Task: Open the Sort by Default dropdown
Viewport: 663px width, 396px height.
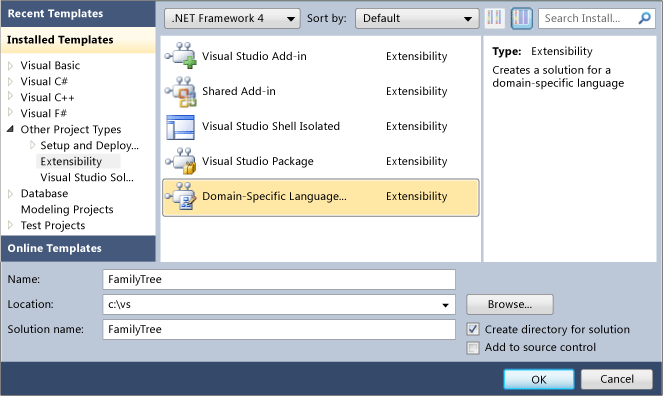Action: (x=417, y=19)
